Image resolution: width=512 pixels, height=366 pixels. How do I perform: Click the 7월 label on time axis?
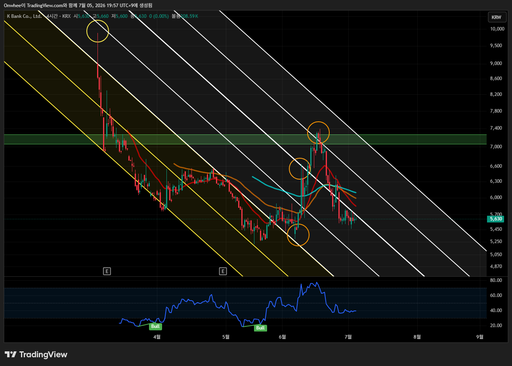coord(348,337)
